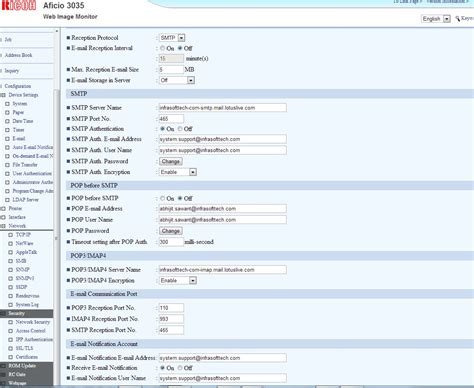Open E-mail settings in sidebar
The height and width of the screenshot is (388, 474).
(x=19, y=138)
